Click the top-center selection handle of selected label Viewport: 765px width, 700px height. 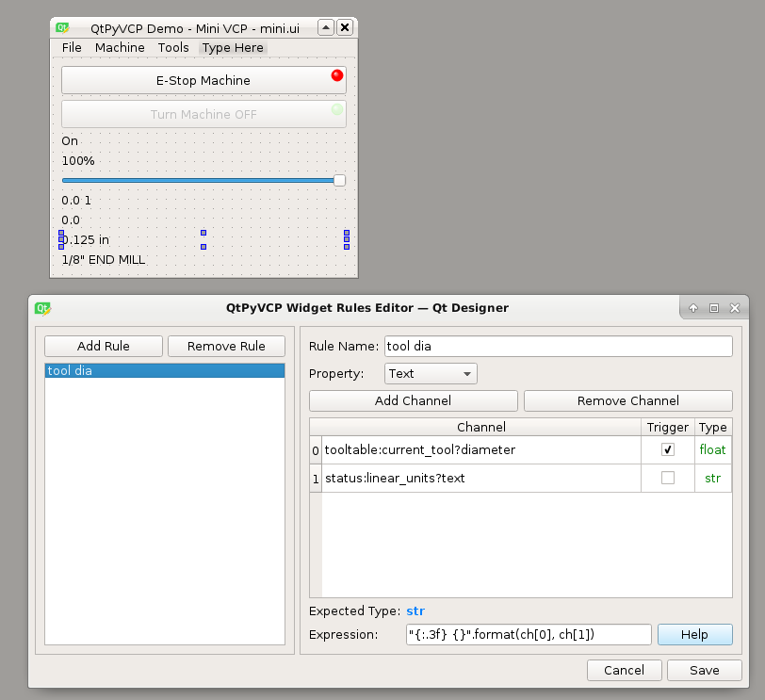coord(203,233)
